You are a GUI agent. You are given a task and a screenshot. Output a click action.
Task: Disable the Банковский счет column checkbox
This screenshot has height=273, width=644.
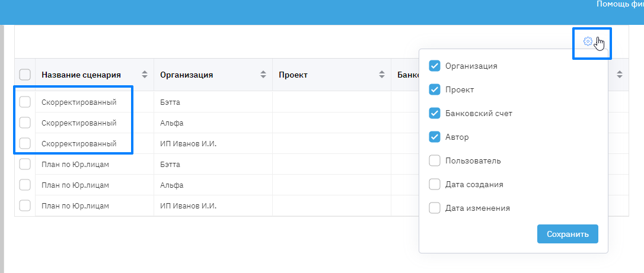pyautogui.click(x=435, y=113)
